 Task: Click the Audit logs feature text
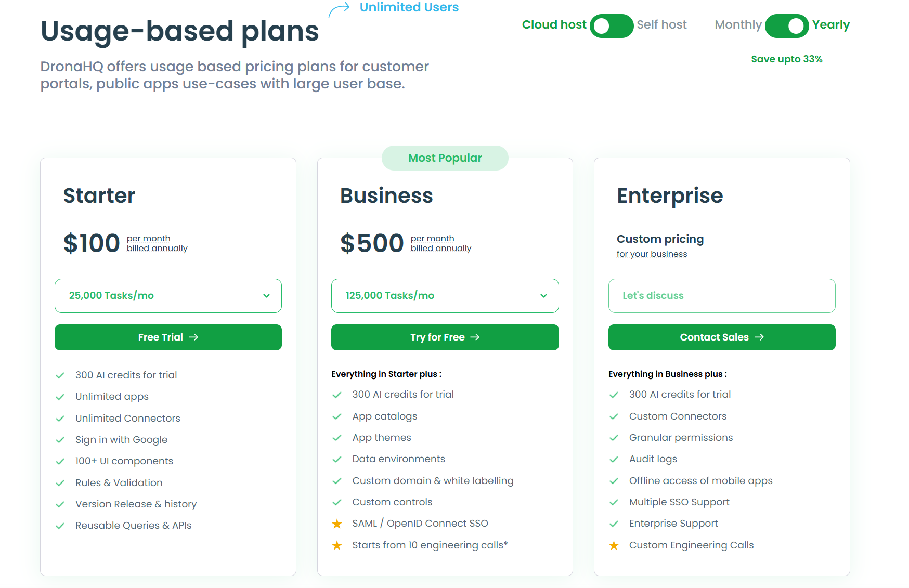653,459
